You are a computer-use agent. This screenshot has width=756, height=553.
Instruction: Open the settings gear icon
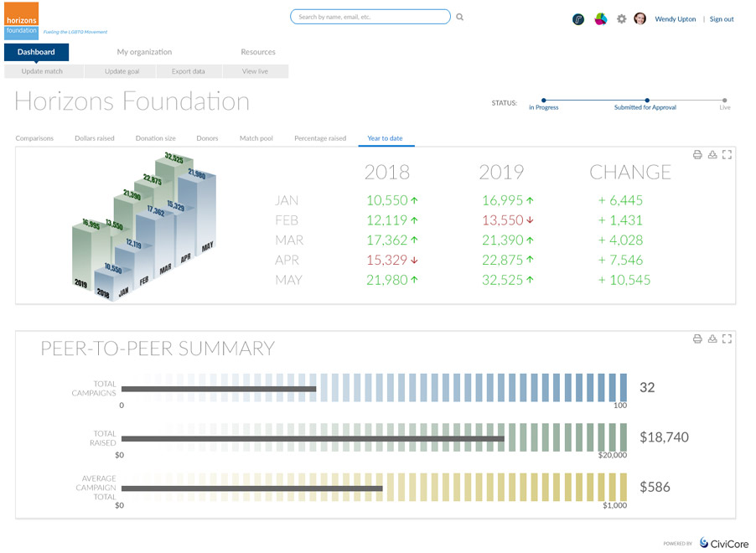[x=621, y=19]
